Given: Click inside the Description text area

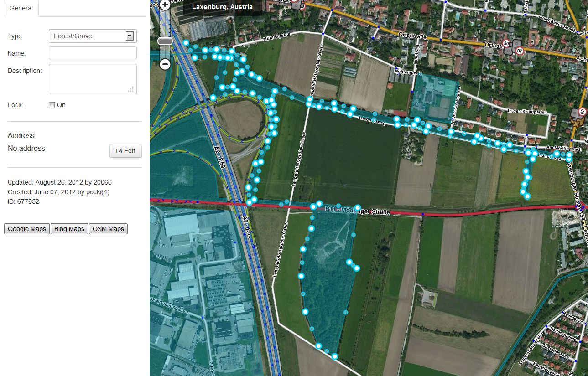Looking at the screenshot, I should pyautogui.click(x=93, y=79).
